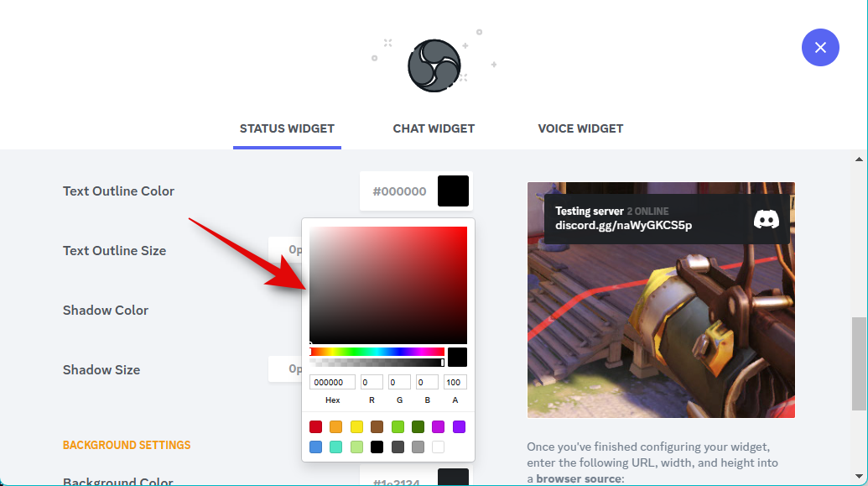Click the OBS logo icon
Image resolution: width=868 pixels, height=486 pixels.
[434, 66]
